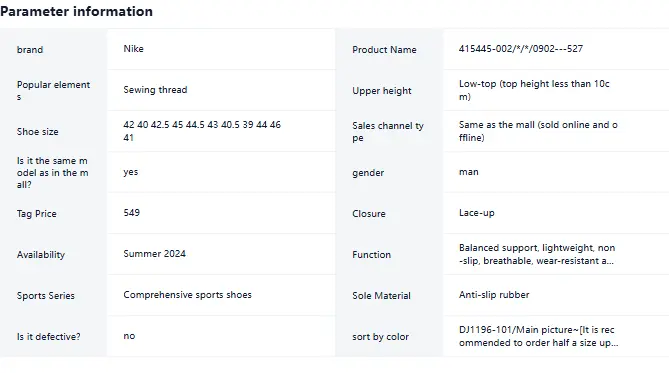Click the Tag Price value 549
Image resolution: width=669 pixels, height=373 pixels.
click(x=131, y=213)
